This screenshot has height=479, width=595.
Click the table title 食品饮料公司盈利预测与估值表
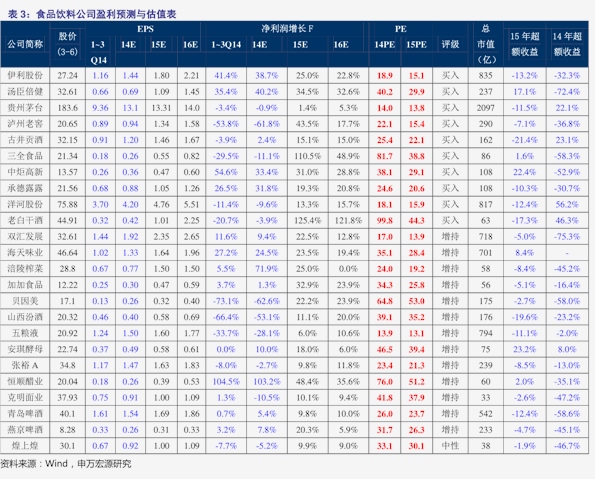point(106,14)
